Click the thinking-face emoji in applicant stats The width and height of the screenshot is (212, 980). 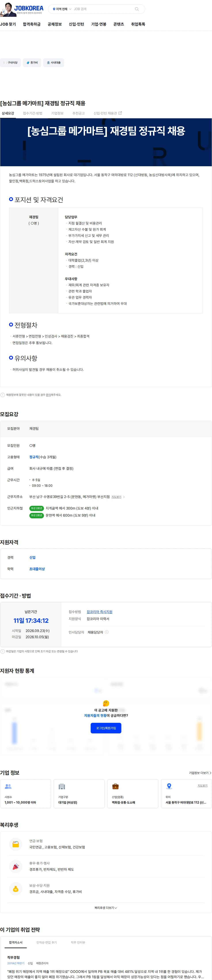[106, 703]
